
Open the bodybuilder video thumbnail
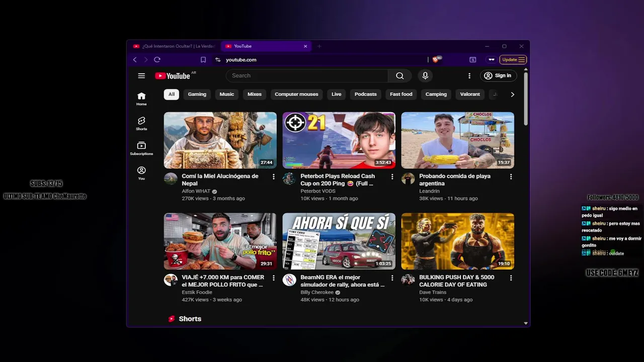[x=458, y=241]
